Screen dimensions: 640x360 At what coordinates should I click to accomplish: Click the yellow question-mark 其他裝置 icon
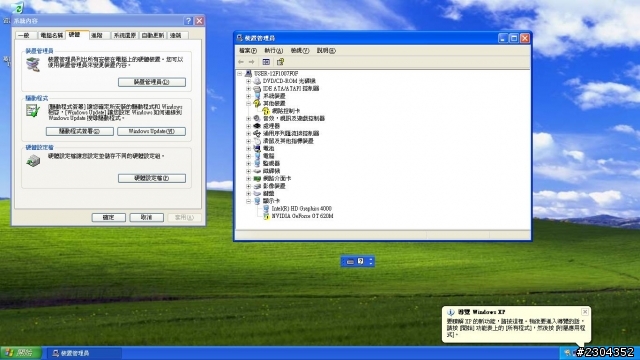tap(257, 103)
